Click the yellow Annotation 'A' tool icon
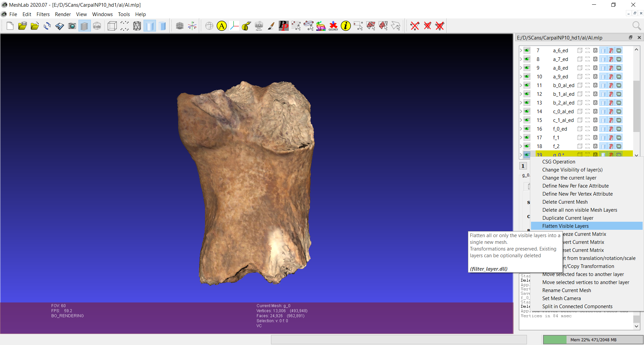 tap(222, 26)
